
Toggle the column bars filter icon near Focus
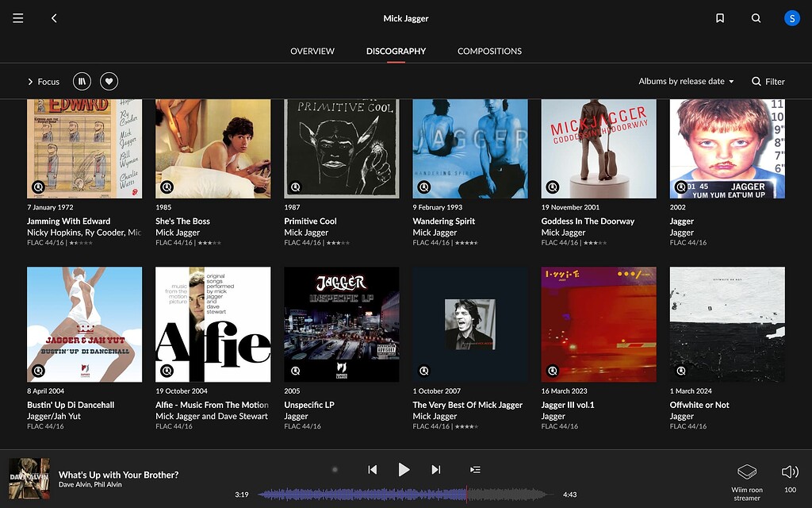coord(82,81)
